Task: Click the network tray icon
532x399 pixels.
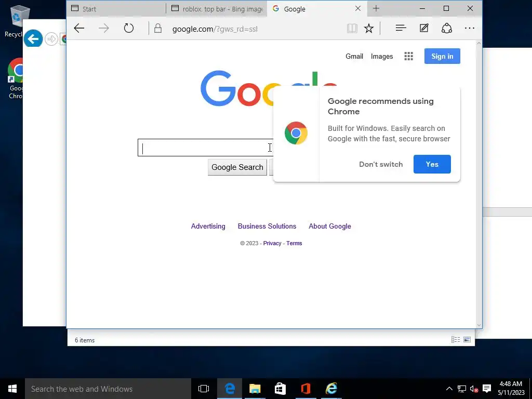Action: pos(461,389)
